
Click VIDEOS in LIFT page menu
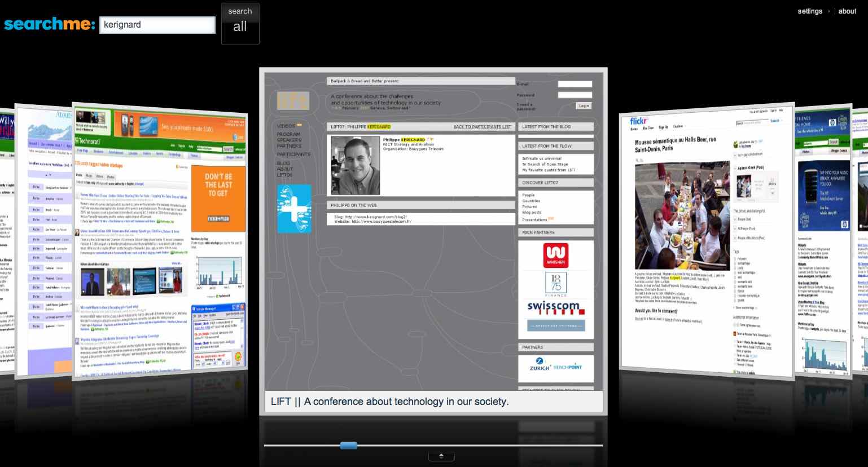pos(286,126)
